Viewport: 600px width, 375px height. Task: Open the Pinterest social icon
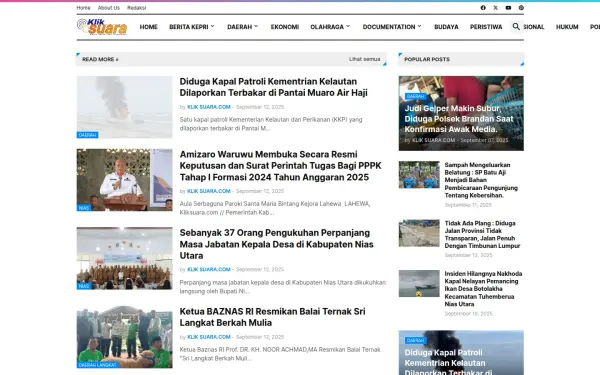521,8
